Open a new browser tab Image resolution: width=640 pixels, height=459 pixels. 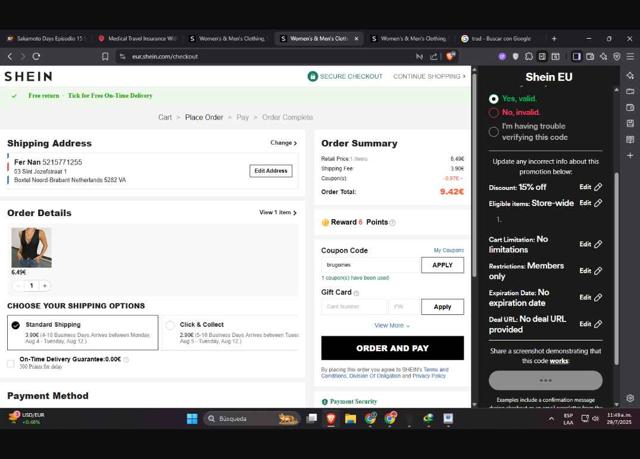tap(554, 38)
